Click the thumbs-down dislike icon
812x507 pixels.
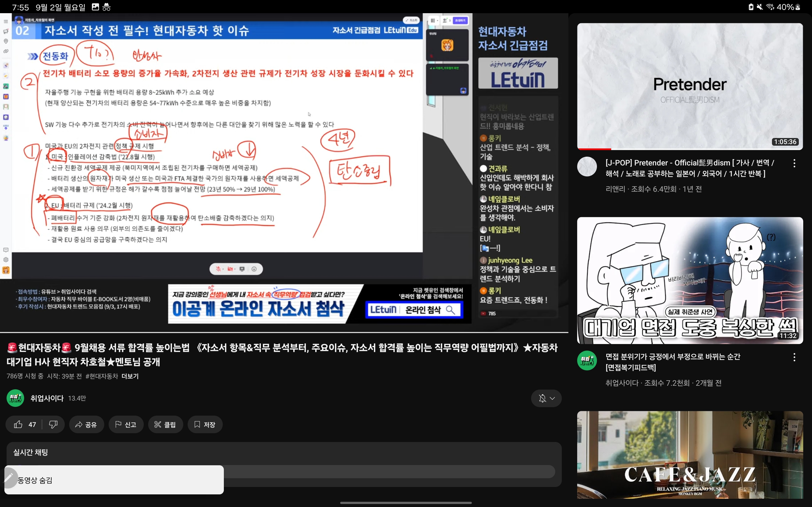click(53, 424)
